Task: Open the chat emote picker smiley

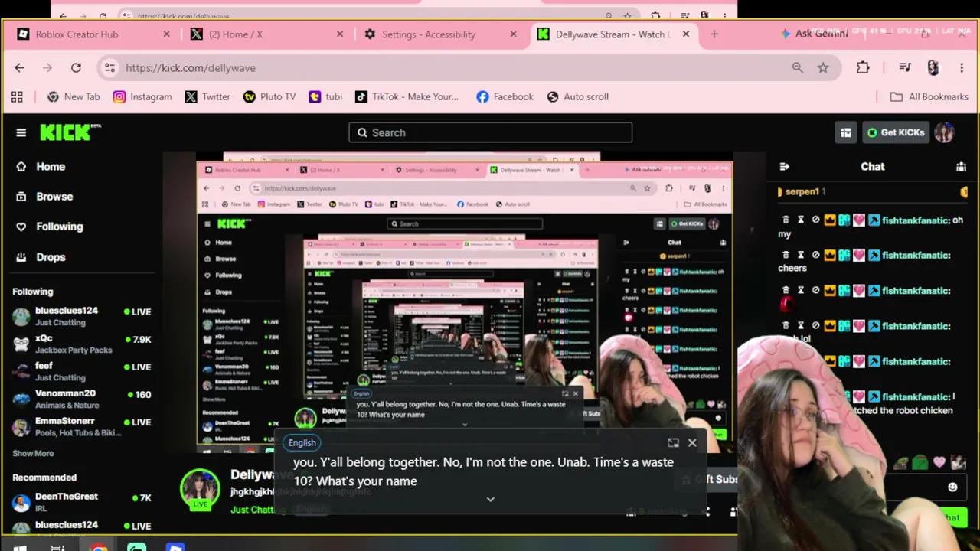Action: 952,487
